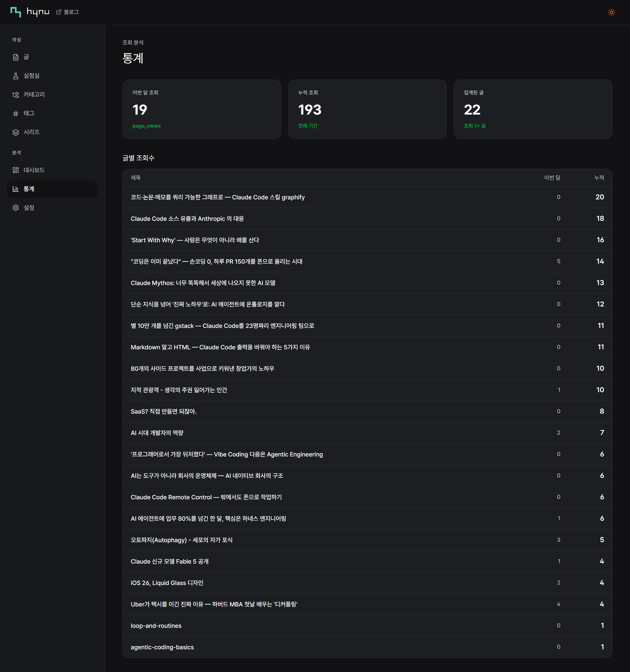Click the 조회 1+ 글 label
Viewport: 630px width, 672px height.
(x=475, y=126)
